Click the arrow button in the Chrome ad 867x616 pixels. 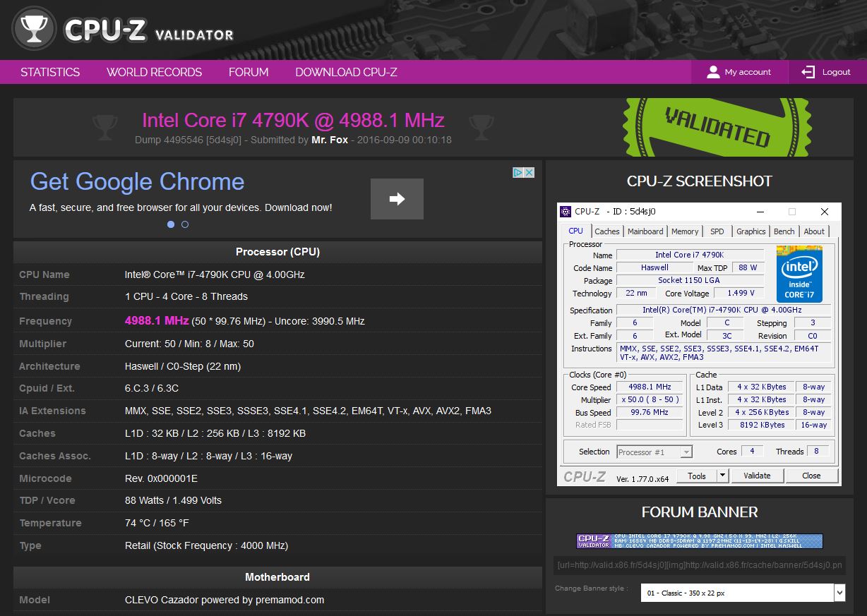pos(397,199)
